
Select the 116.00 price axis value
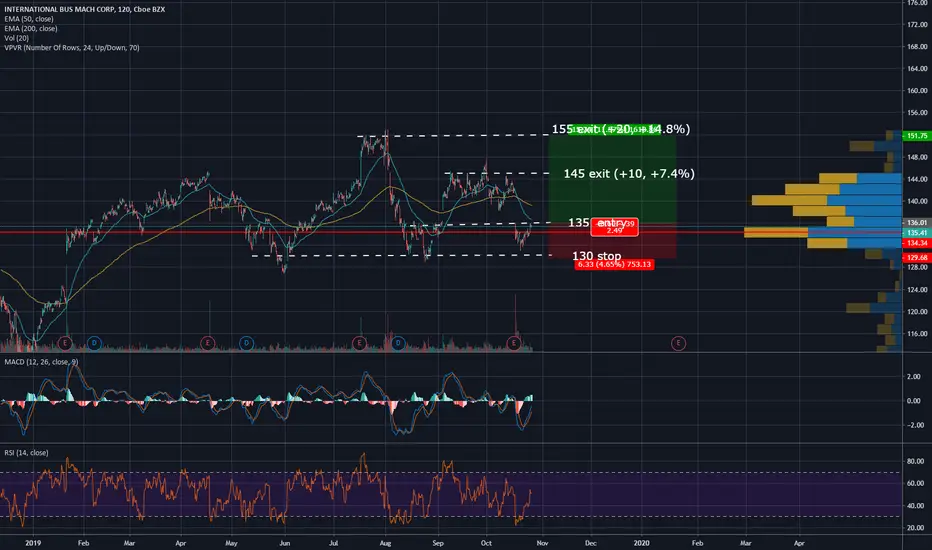click(918, 334)
